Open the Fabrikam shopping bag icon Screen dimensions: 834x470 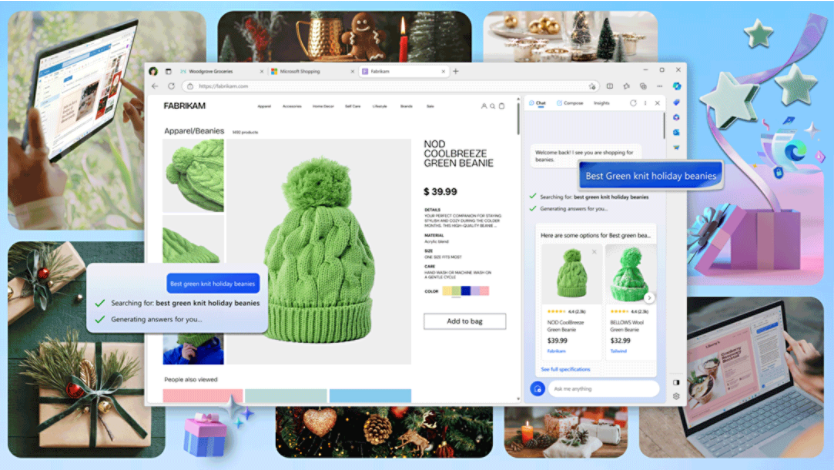click(502, 106)
